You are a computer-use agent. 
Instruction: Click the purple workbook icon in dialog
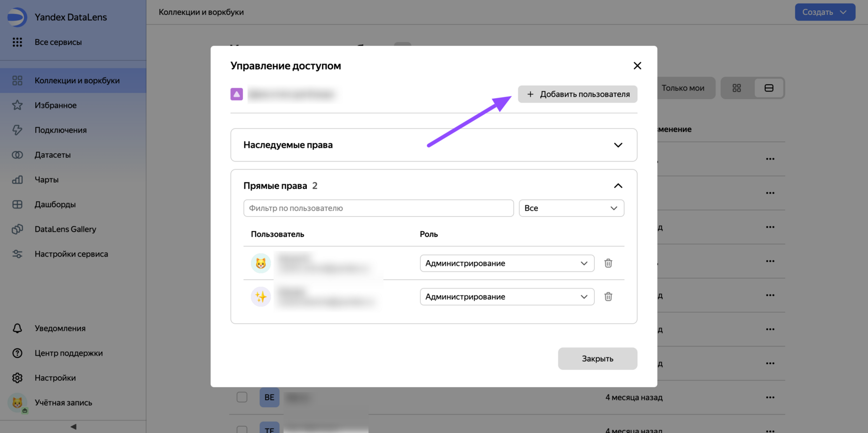237,94
